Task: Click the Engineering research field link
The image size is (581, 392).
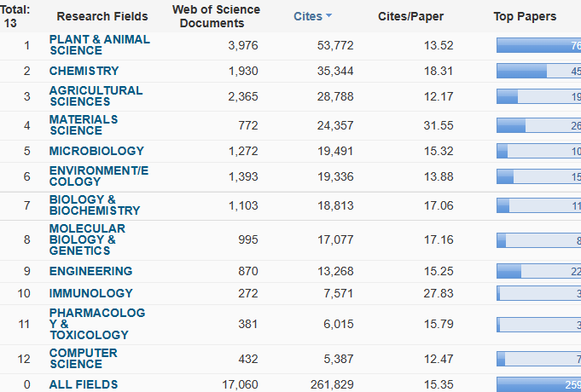Action: (x=90, y=271)
